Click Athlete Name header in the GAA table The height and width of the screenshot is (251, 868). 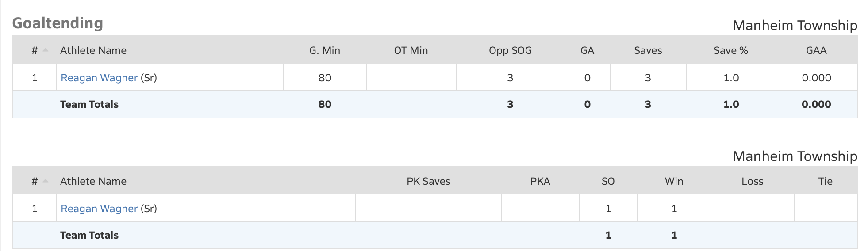[93, 50]
